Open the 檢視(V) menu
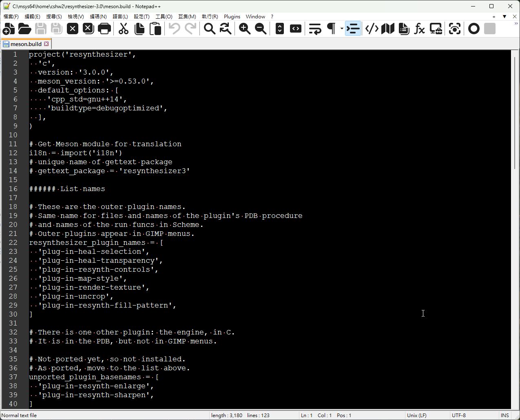 76,16
